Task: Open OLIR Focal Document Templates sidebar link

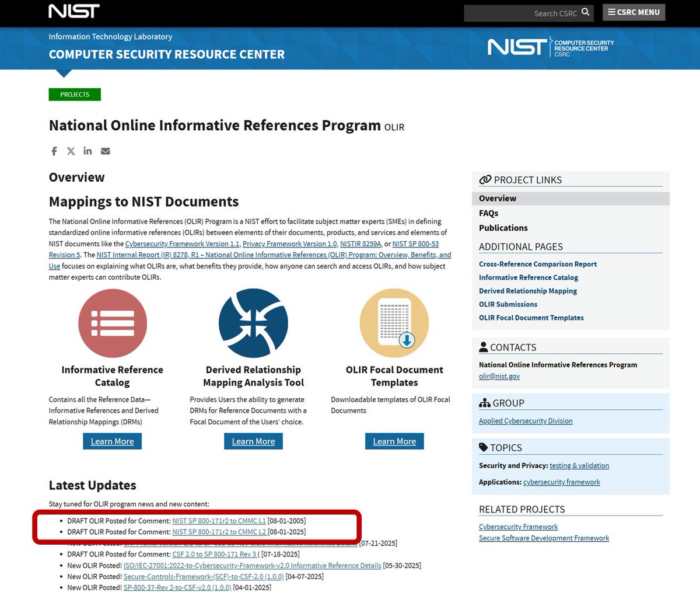Action: (x=531, y=318)
